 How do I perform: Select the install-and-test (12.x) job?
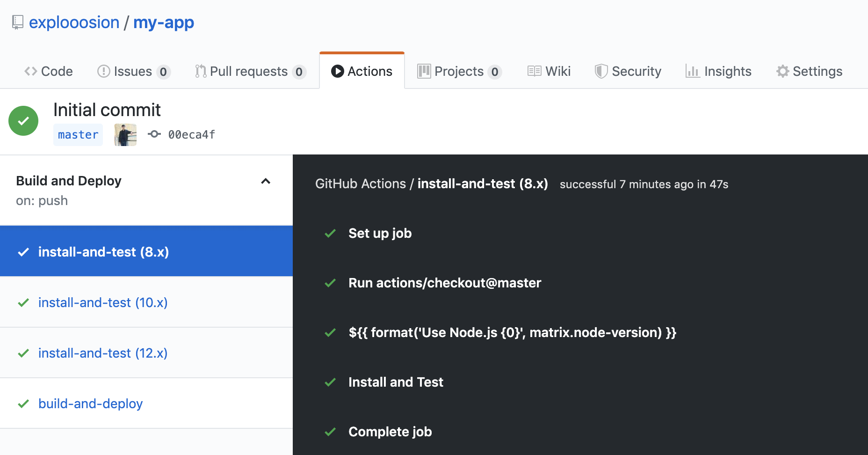point(146,353)
